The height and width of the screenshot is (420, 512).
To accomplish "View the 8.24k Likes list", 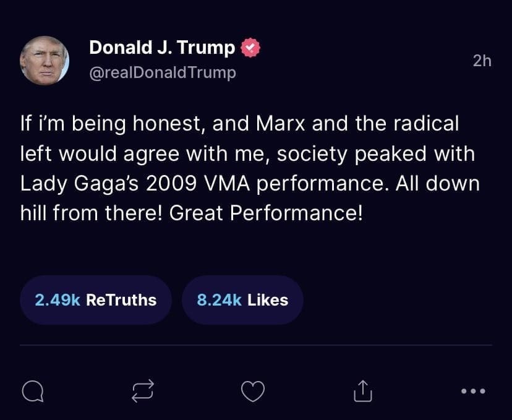I will [242, 300].
